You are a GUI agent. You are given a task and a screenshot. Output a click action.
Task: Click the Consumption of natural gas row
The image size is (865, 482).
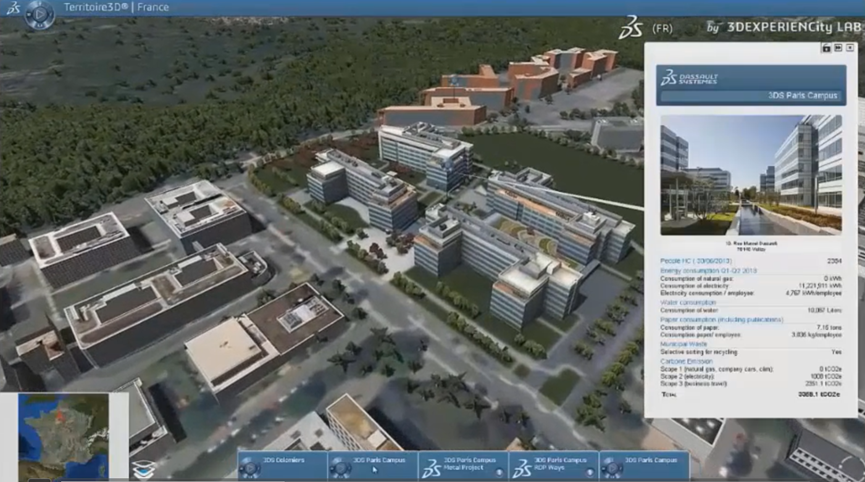point(751,279)
